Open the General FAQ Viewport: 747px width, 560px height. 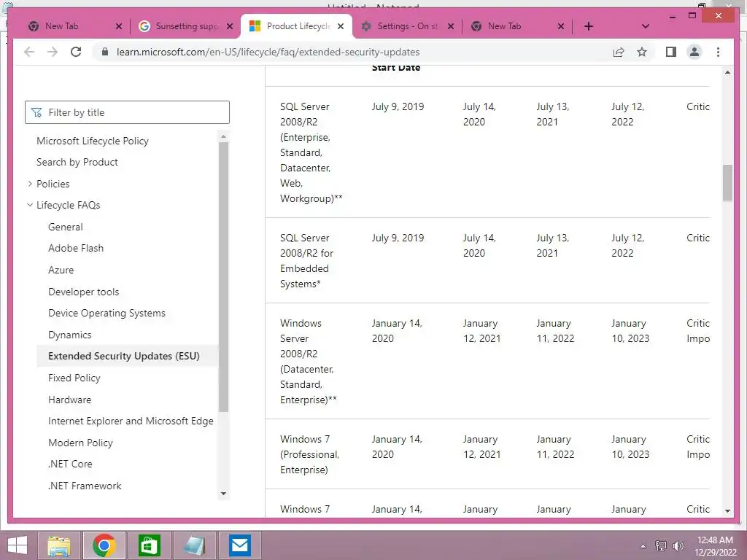coord(65,227)
